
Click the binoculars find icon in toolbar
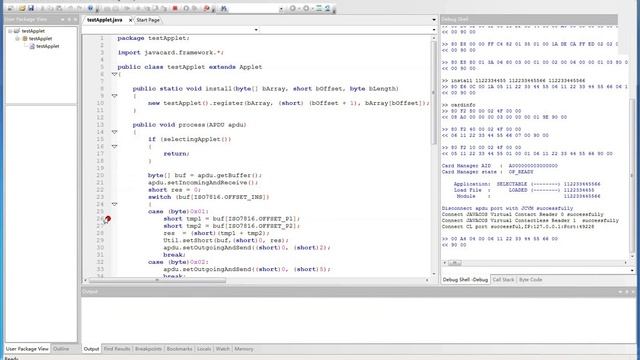(224, 8)
